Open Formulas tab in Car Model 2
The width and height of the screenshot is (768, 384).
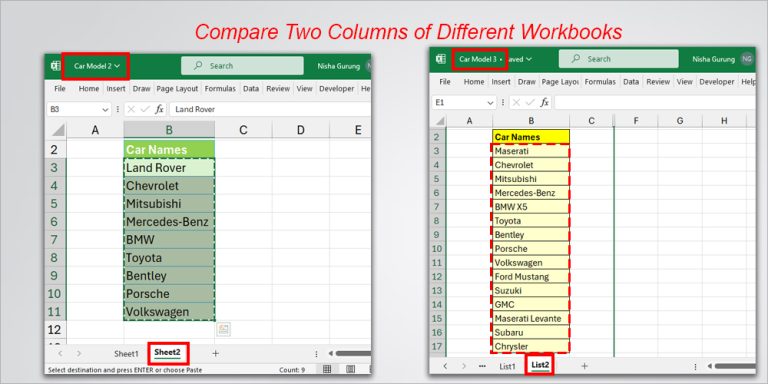pyautogui.click(x=220, y=89)
